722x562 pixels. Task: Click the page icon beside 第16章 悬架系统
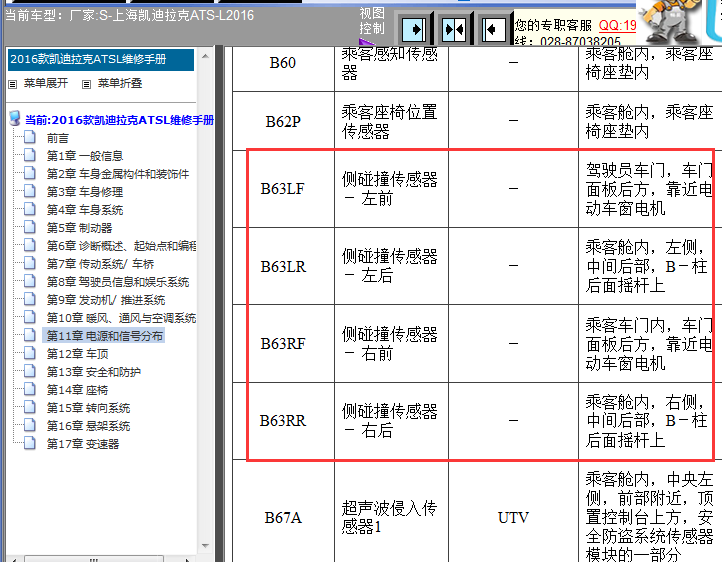[x=29, y=425]
